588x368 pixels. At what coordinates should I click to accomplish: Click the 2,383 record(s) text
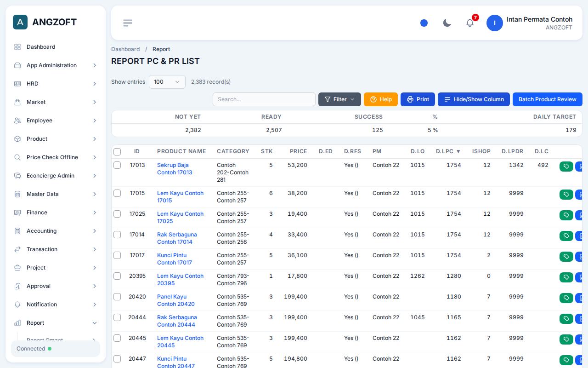[x=211, y=82]
